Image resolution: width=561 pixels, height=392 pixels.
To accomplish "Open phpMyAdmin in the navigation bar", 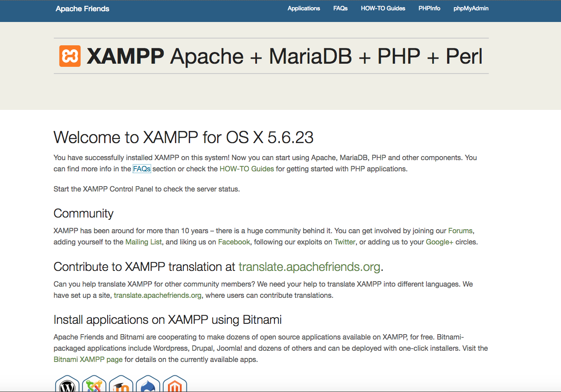I will tap(471, 9).
